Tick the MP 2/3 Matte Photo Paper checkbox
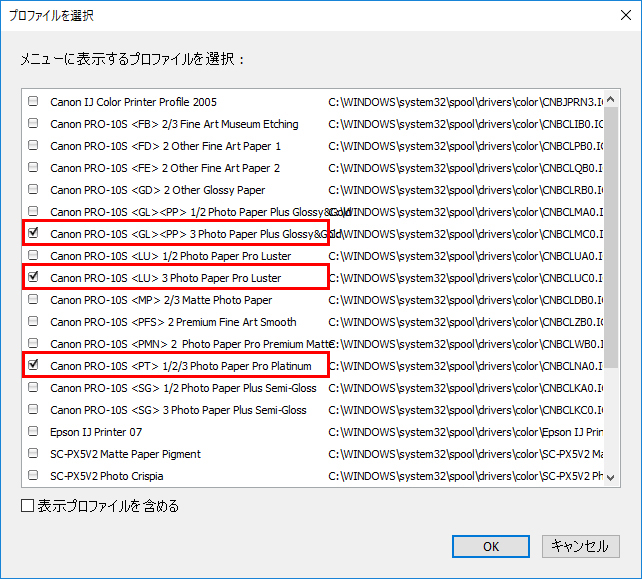 (x=33, y=299)
